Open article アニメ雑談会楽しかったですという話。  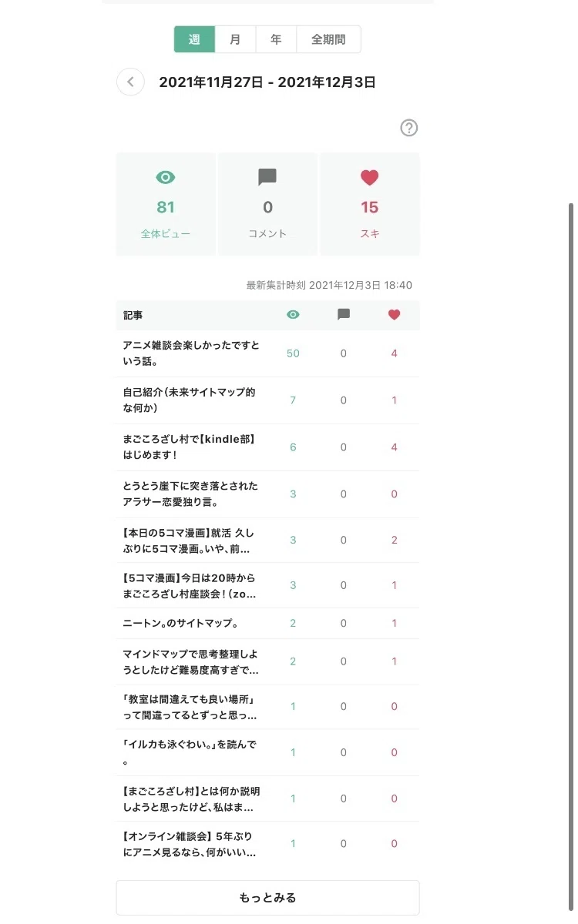[190, 353]
